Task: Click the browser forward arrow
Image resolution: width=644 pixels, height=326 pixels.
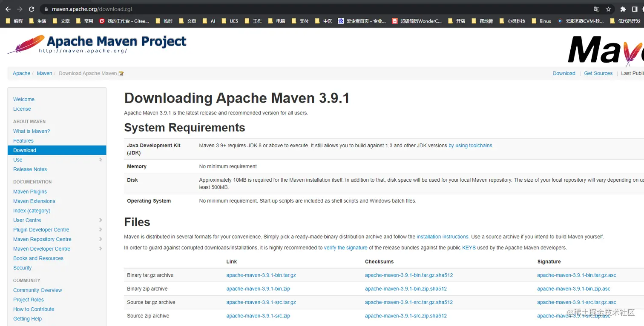Action: tap(20, 9)
